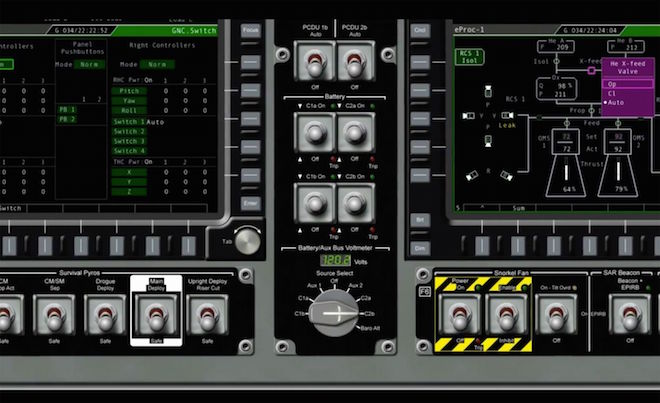
Task: Toggle the C2a battery switch
Action: (x=355, y=133)
